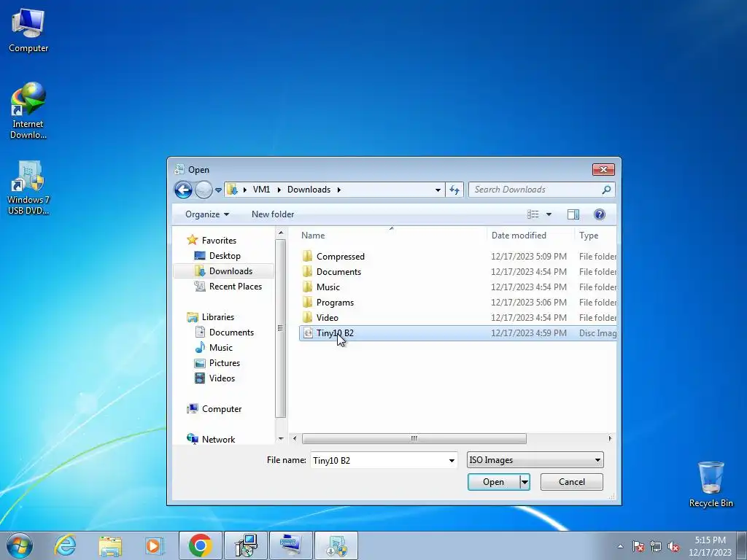This screenshot has width=747, height=560.
Task: Click the Tiny10 B2 disc image icon
Action: point(309,332)
